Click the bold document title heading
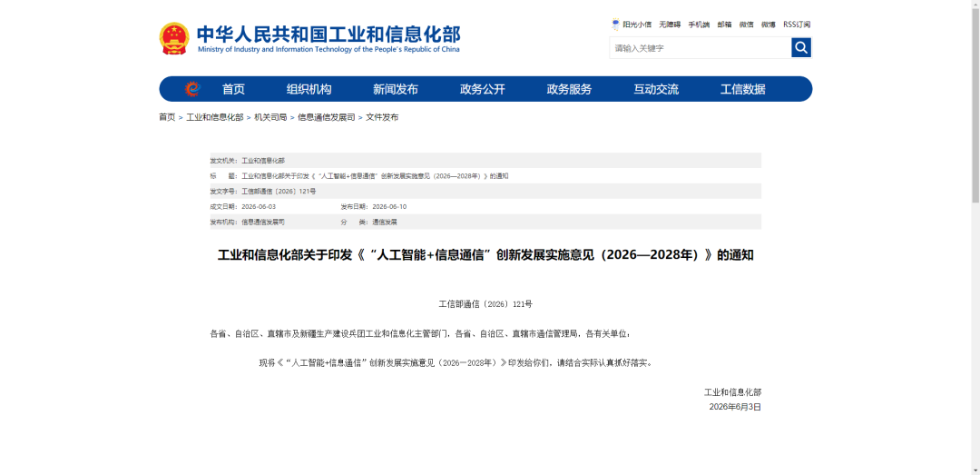This screenshot has height=475, width=980. click(485, 255)
